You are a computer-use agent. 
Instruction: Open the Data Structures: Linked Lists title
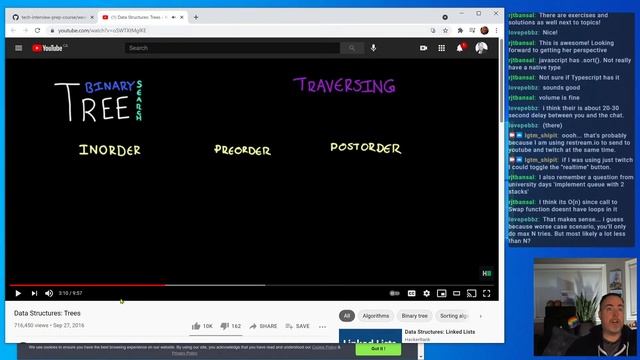click(x=440, y=332)
